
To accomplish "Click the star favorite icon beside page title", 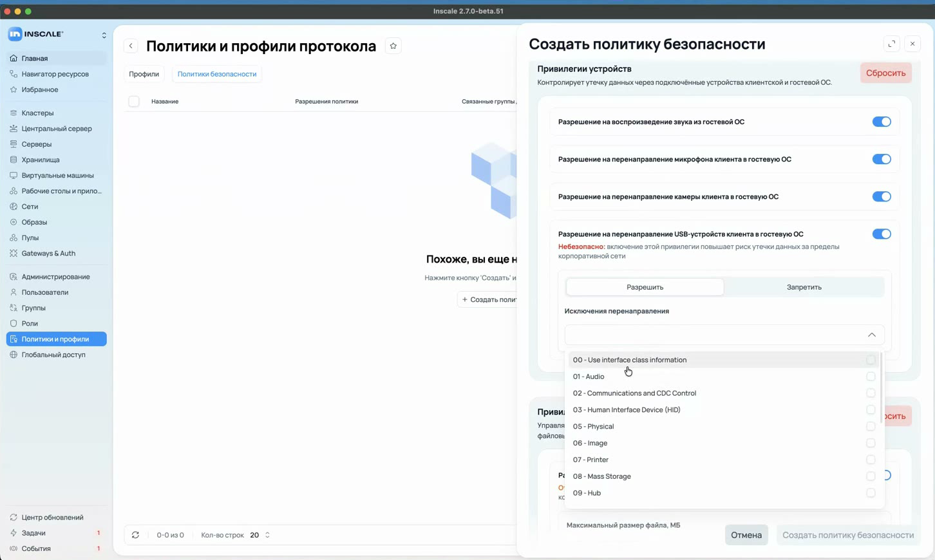I will click(393, 46).
